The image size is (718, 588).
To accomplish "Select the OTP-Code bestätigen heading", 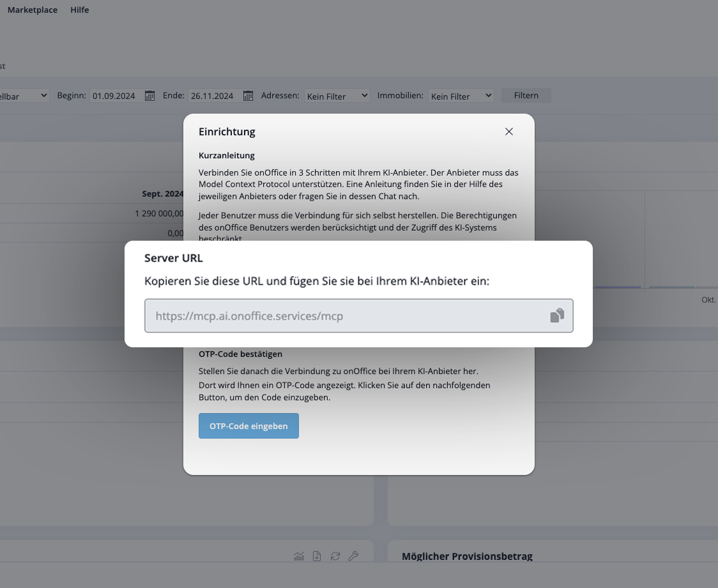I will [x=240, y=354].
